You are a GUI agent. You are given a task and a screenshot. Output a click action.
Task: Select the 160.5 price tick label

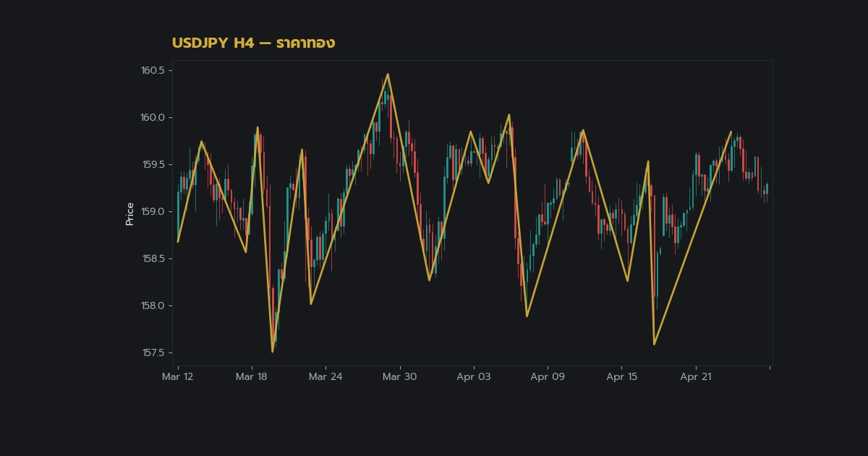[153, 70]
